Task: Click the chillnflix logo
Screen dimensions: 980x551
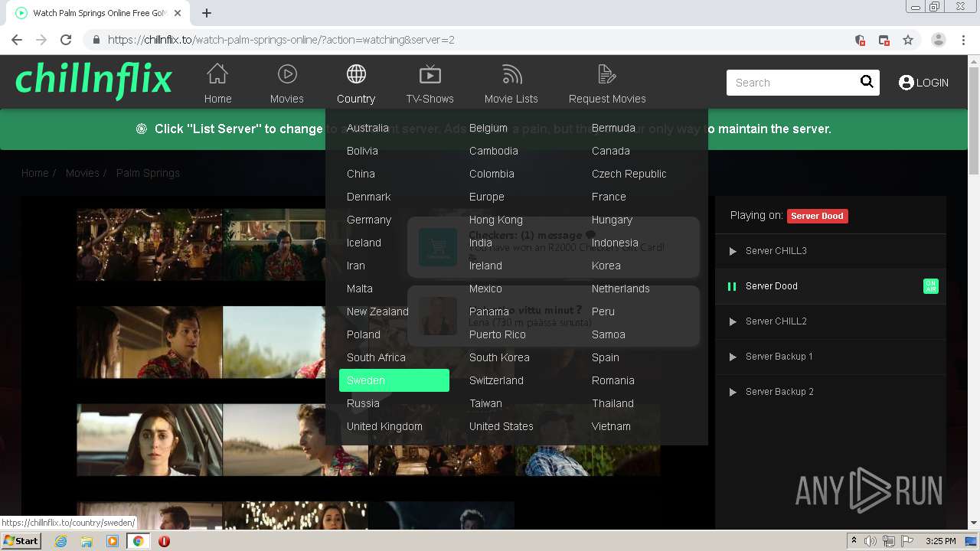Action: [x=93, y=80]
